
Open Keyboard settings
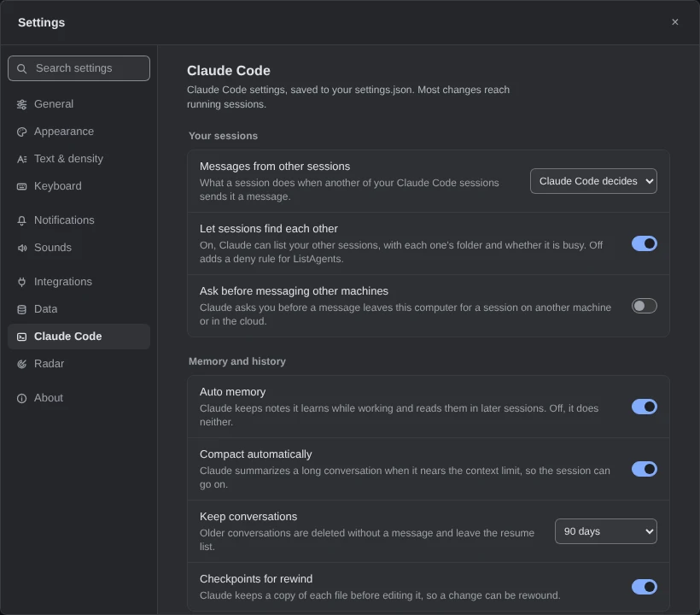click(79, 186)
